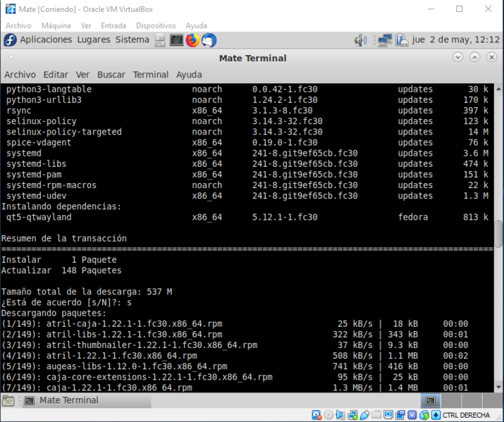
Task: Click the VirtualBox window title icon
Action: click(x=11, y=9)
